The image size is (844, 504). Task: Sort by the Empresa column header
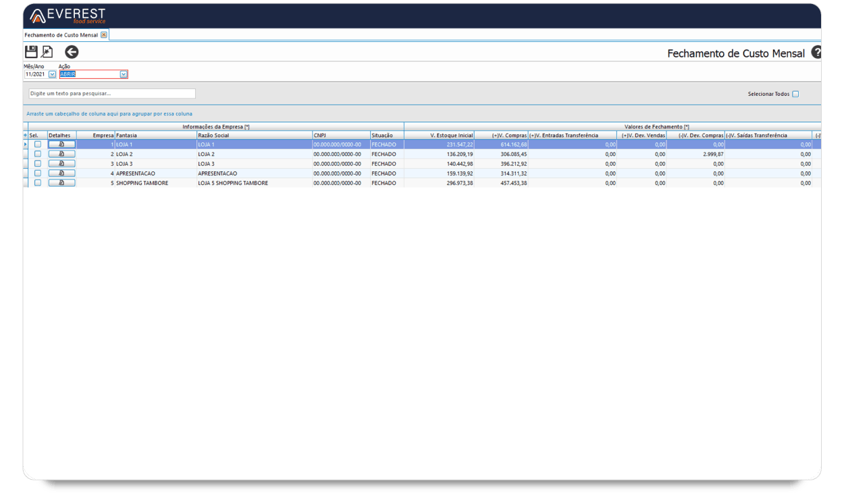coord(95,136)
